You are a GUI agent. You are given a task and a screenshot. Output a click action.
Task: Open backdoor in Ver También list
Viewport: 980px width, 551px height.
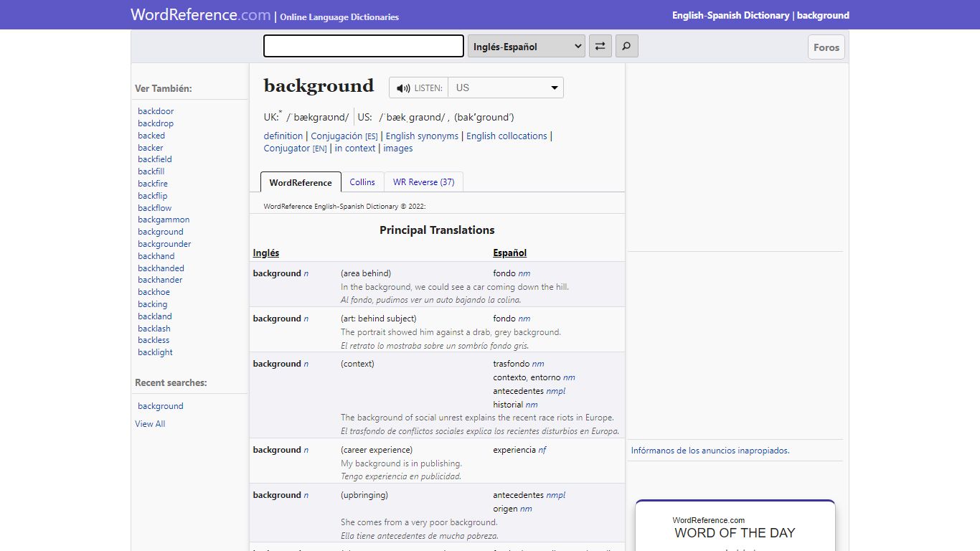(156, 111)
